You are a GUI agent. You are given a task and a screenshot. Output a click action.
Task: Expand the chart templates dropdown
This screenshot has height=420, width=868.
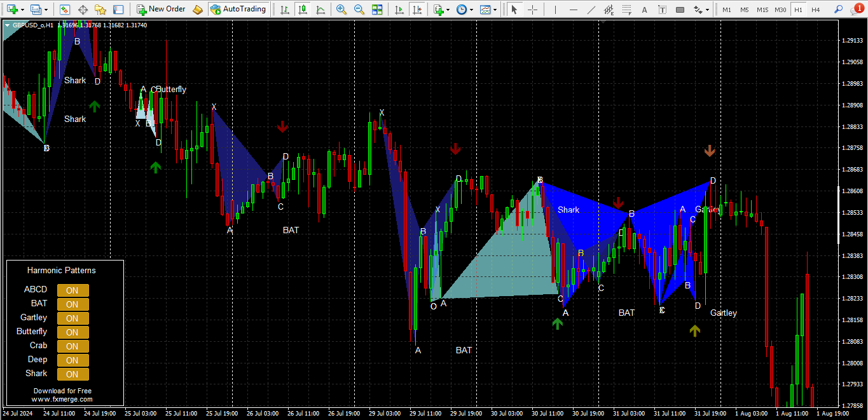pyautogui.click(x=495, y=10)
